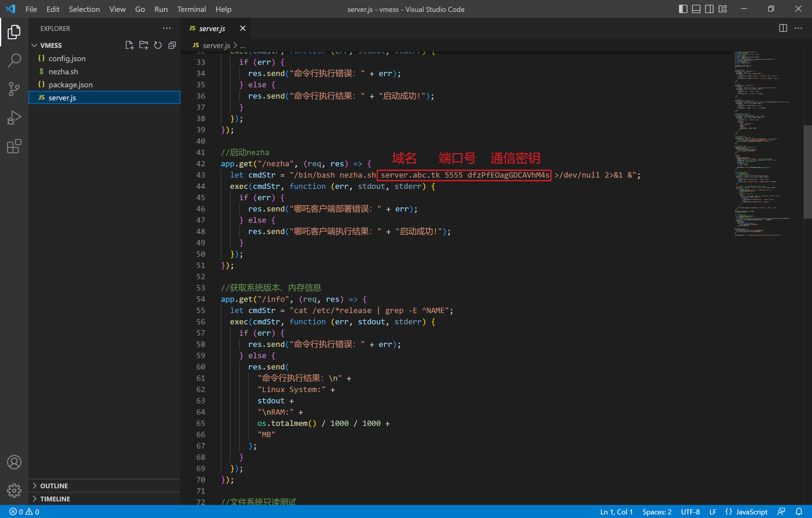Open the Search view in activity bar

coord(14,60)
